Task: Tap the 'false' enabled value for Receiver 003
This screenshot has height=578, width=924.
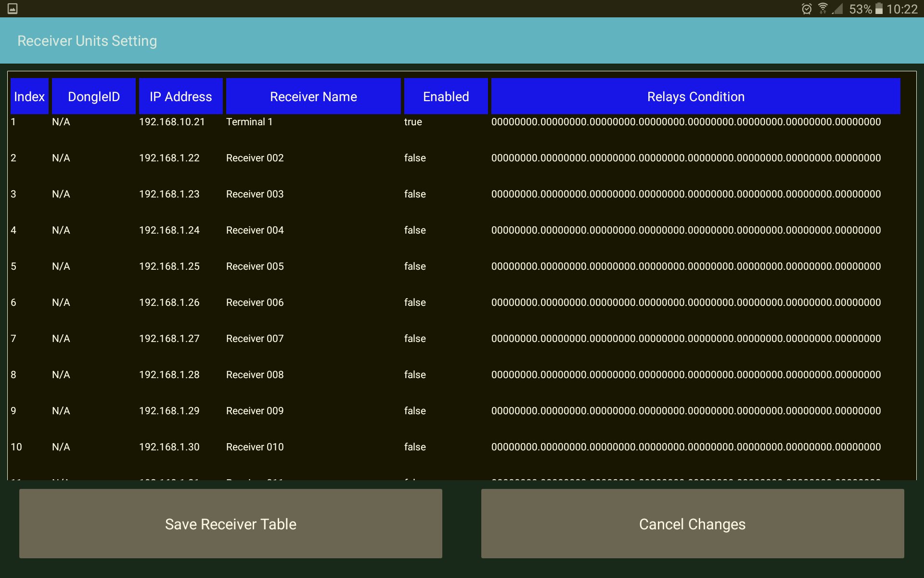Action: click(x=415, y=194)
